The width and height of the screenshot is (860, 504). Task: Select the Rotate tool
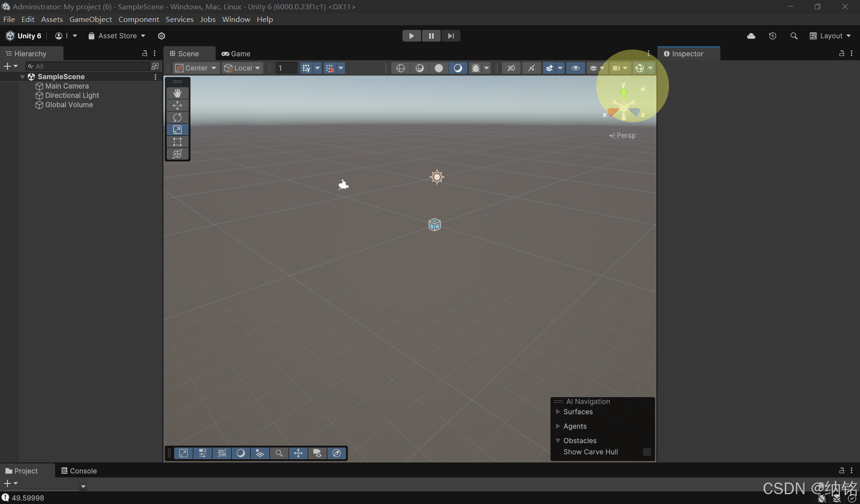[177, 118]
